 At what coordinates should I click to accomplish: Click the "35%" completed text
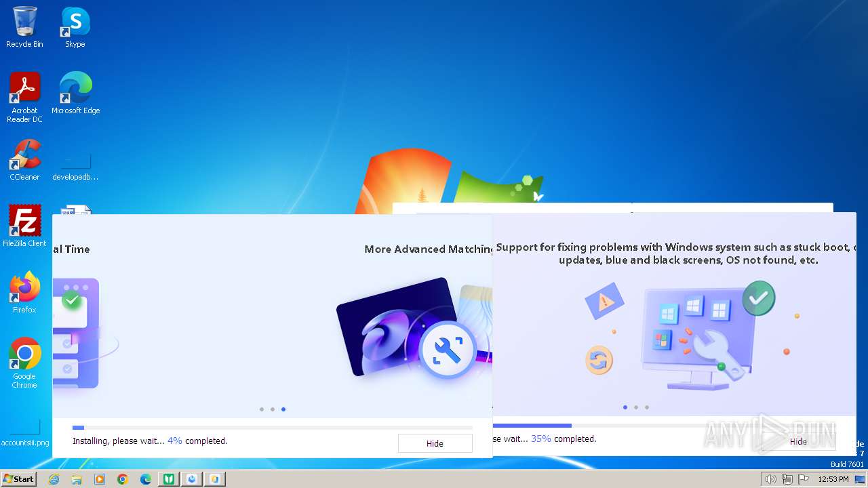click(x=541, y=439)
